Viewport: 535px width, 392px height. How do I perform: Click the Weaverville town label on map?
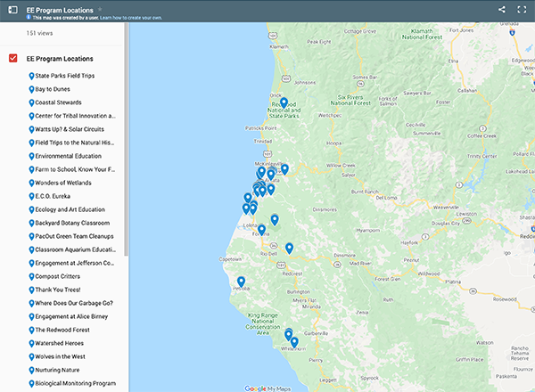click(446, 208)
